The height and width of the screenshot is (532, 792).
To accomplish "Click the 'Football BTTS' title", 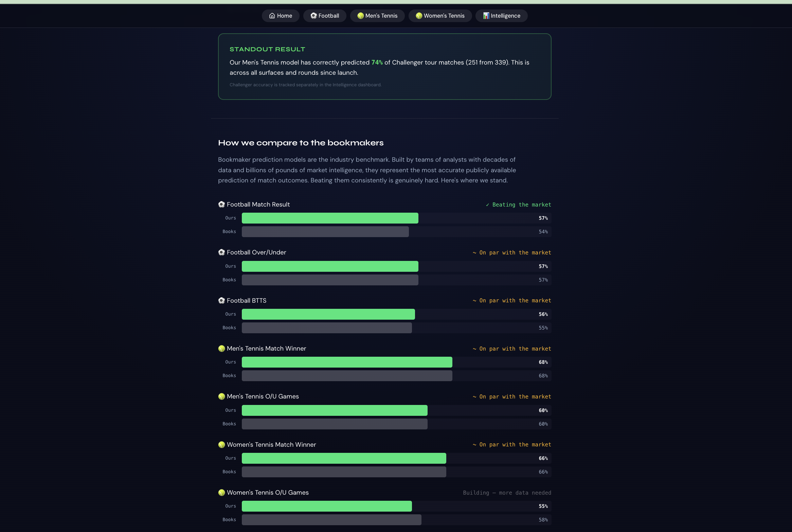I will (247, 301).
